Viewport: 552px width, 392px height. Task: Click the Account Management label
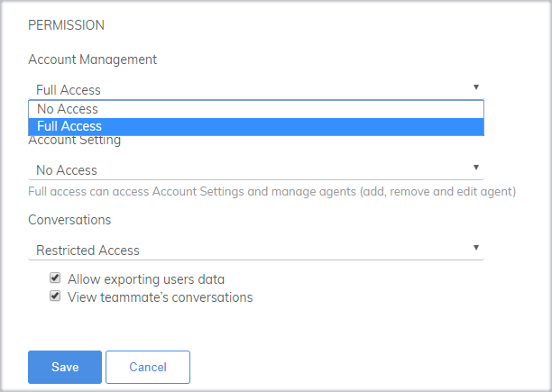click(93, 59)
